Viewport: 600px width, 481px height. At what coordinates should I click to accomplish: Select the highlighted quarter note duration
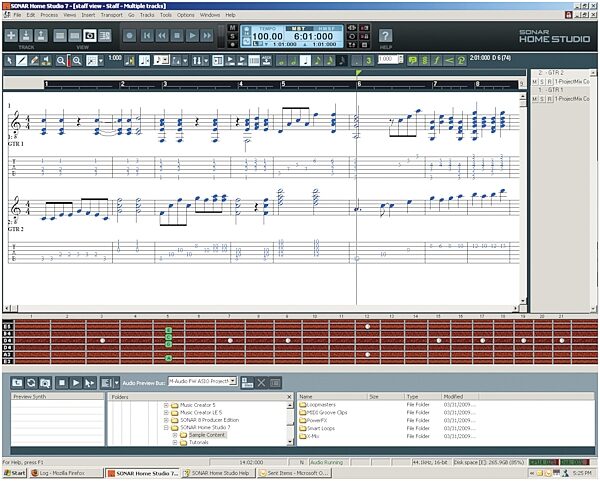tap(305, 60)
